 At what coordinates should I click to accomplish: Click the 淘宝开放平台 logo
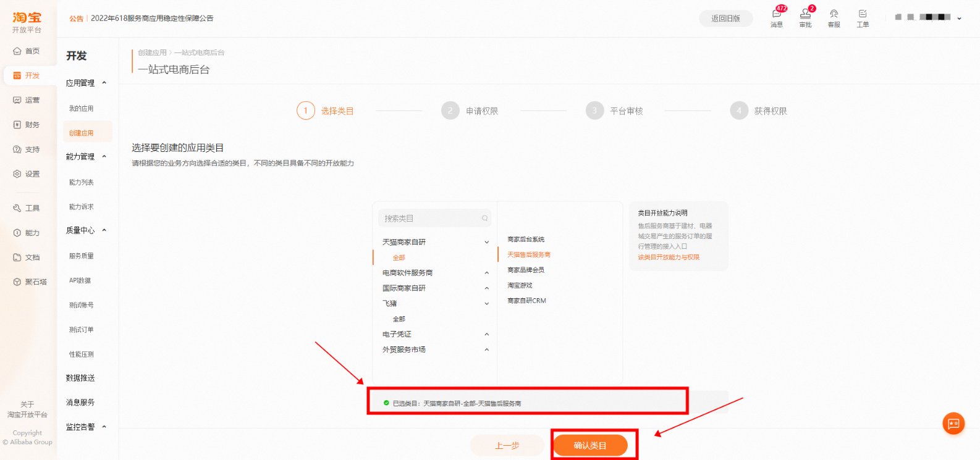(x=27, y=22)
